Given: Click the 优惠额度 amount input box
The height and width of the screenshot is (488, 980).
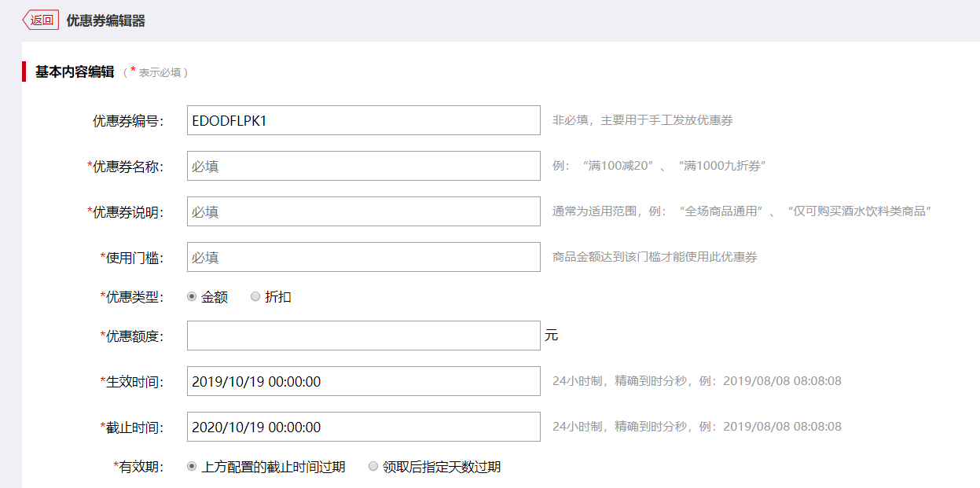Looking at the screenshot, I should point(363,335).
